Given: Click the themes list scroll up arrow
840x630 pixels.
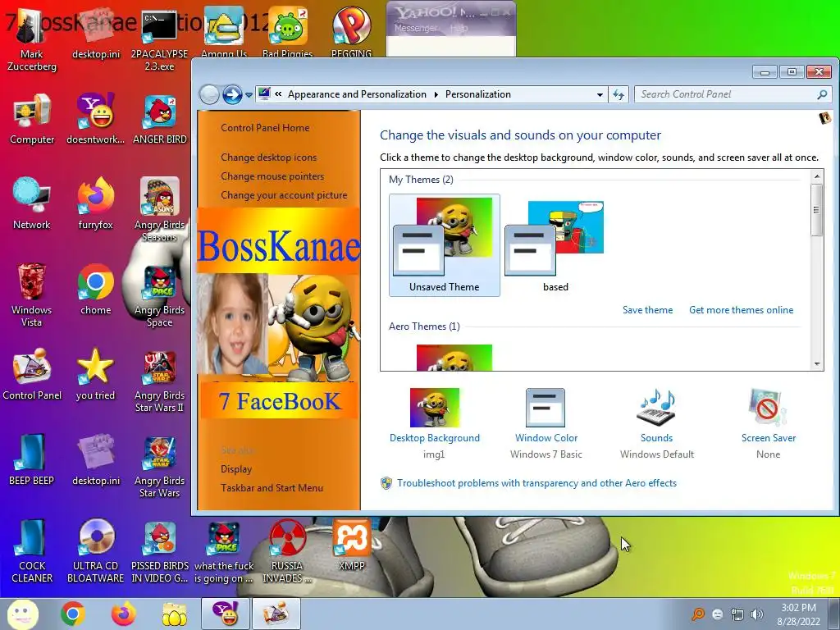Looking at the screenshot, I should tap(817, 176).
